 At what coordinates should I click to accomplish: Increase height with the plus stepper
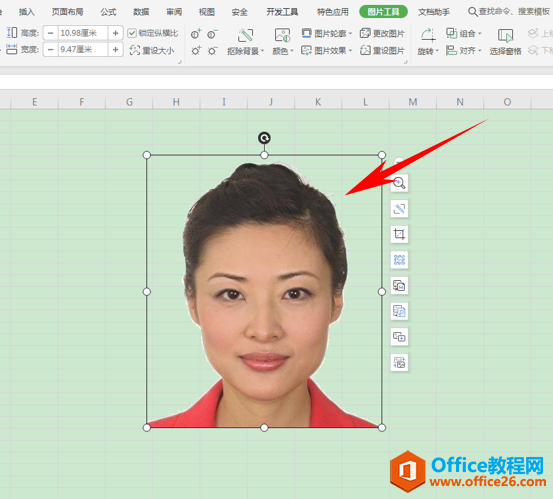[115, 33]
